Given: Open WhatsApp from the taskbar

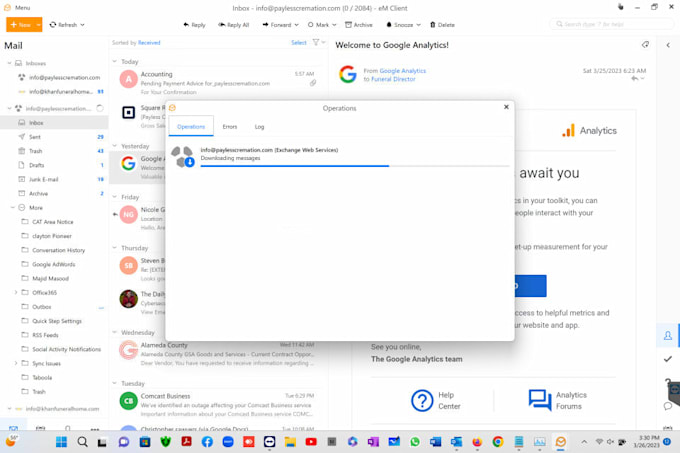Looking at the screenshot, I should tap(415, 442).
